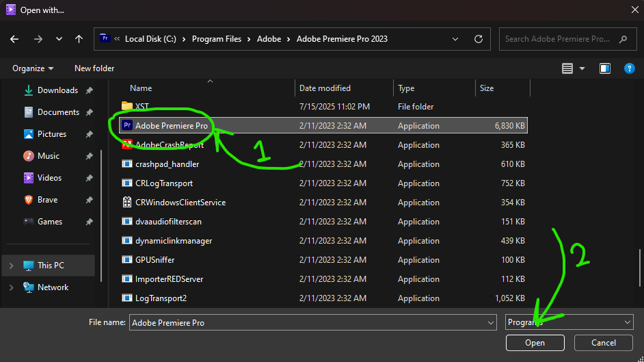Focus the Search Adobe Premiere Pro field
Image resolution: width=644 pixels, height=362 pixels.
coord(567,39)
